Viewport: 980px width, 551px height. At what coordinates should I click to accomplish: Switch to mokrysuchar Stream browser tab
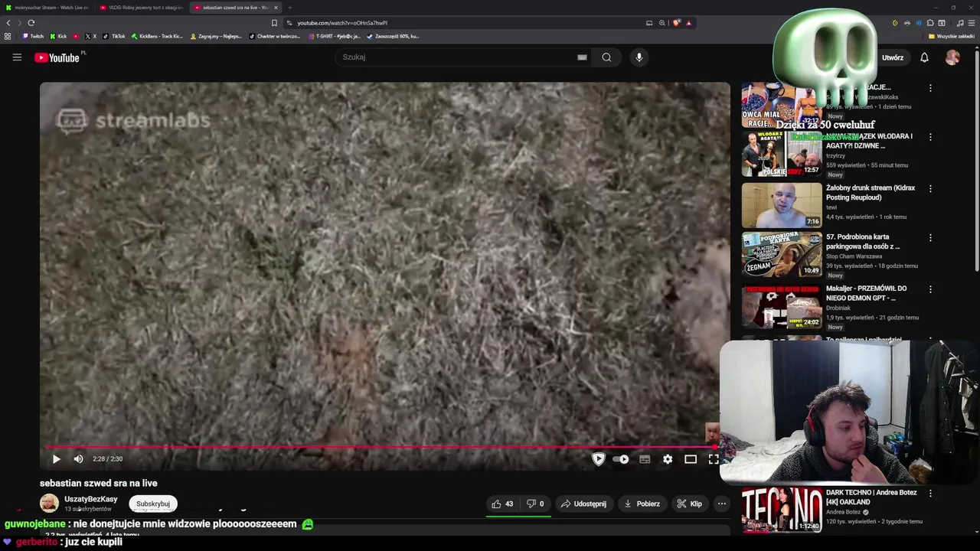[x=47, y=8]
